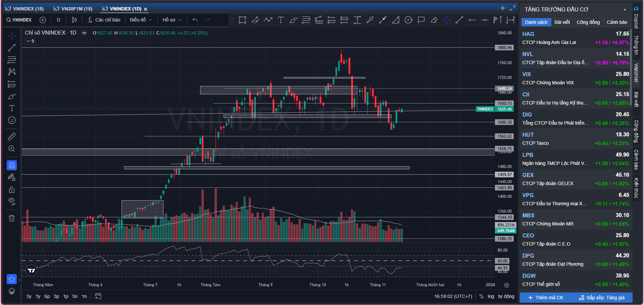Set chart range to 1n
Viewport: 644px width, 305px height.
(x=84, y=296)
